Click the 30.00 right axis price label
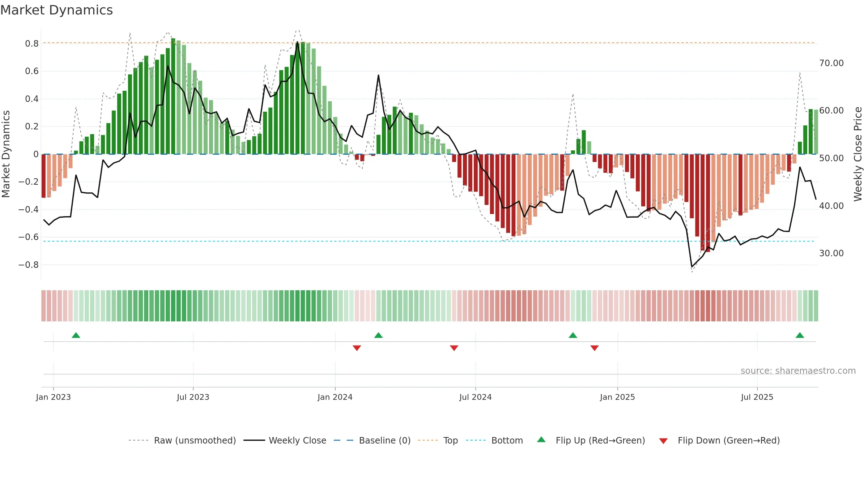 831,253
